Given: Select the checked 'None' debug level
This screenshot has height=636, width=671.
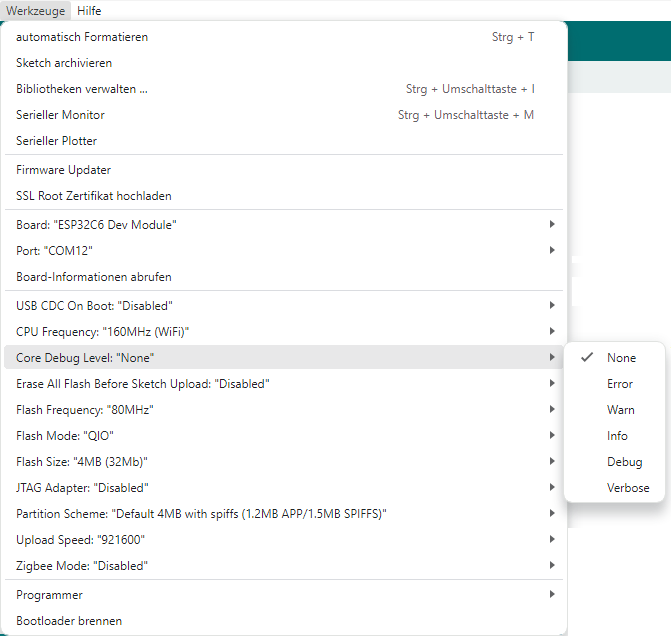Looking at the screenshot, I should pos(620,358).
